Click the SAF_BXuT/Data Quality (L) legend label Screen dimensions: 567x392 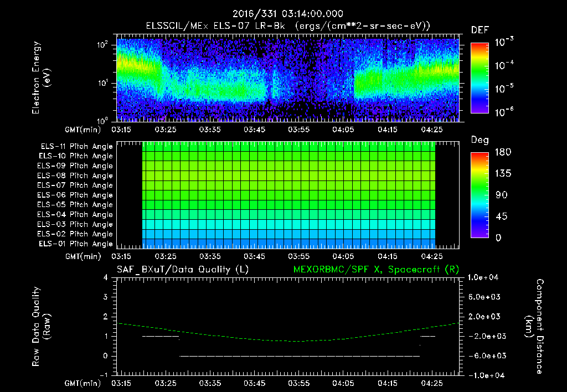pyautogui.click(x=183, y=270)
